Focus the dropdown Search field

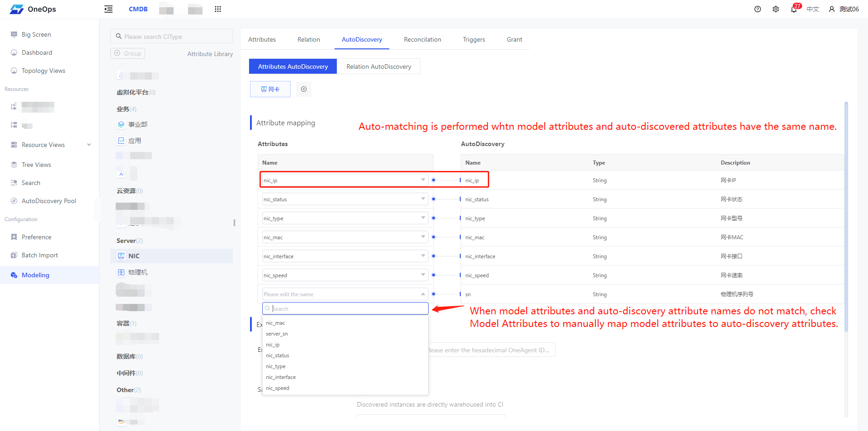coord(345,308)
